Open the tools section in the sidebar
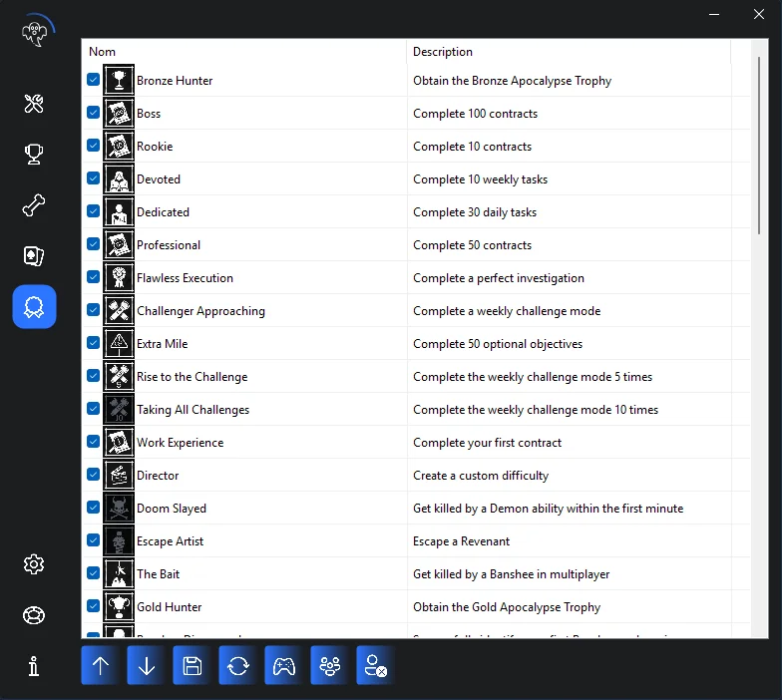Image resolution: width=782 pixels, height=700 pixels. pyautogui.click(x=34, y=104)
